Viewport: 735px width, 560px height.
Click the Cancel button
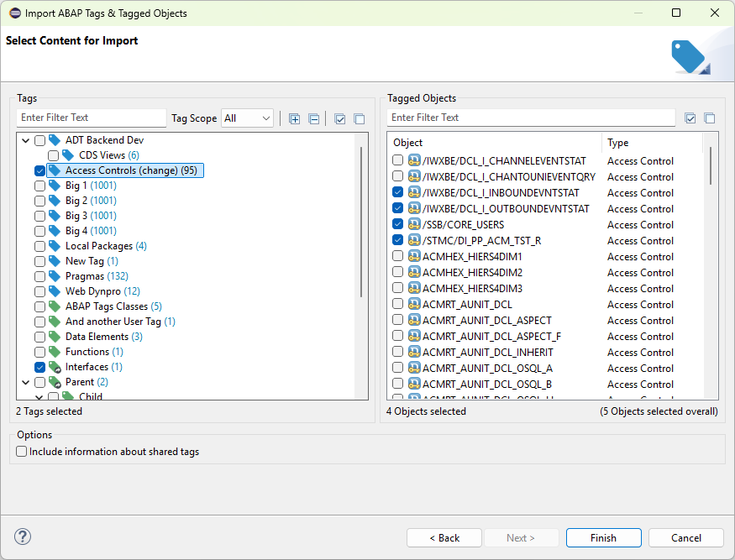(685, 538)
